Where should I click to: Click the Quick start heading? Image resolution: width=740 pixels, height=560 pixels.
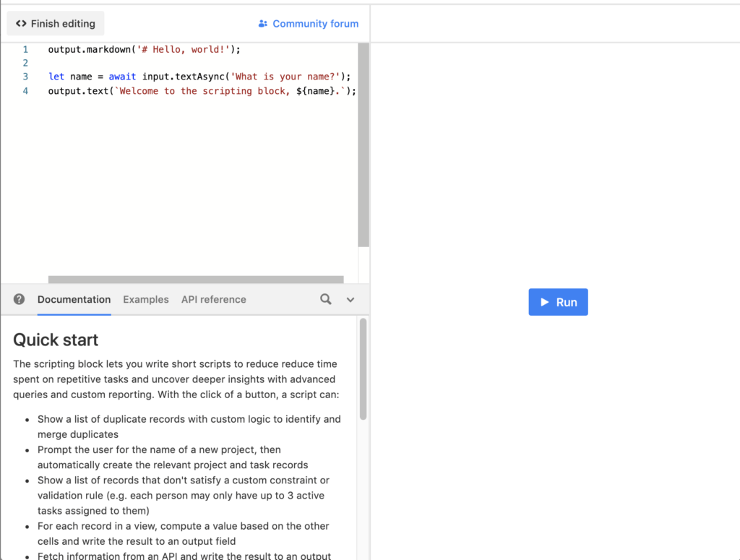click(x=56, y=340)
